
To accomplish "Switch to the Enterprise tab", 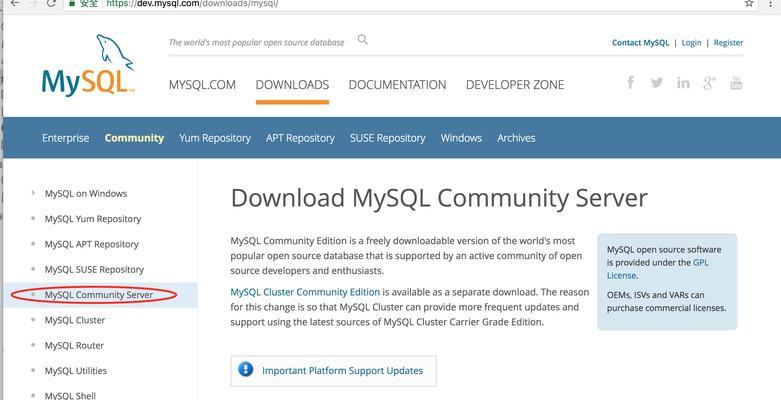I will pyautogui.click(x=66, y=138).
